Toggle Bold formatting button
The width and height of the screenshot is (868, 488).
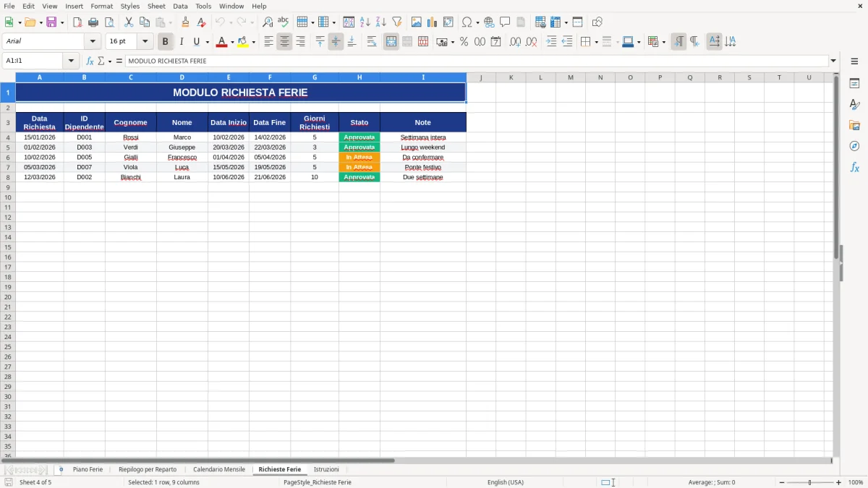click(x=166, y=42)
